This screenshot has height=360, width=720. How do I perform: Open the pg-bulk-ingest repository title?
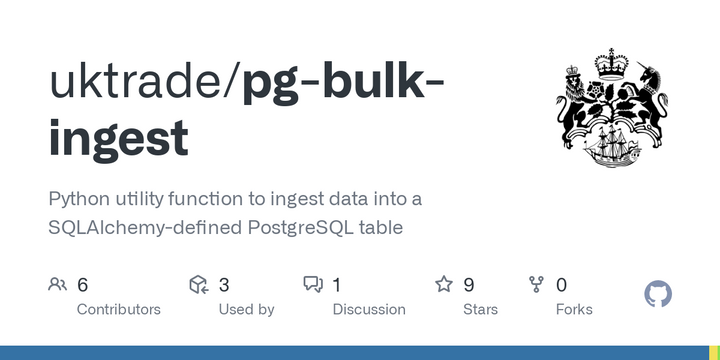click(x=247, y=111)
